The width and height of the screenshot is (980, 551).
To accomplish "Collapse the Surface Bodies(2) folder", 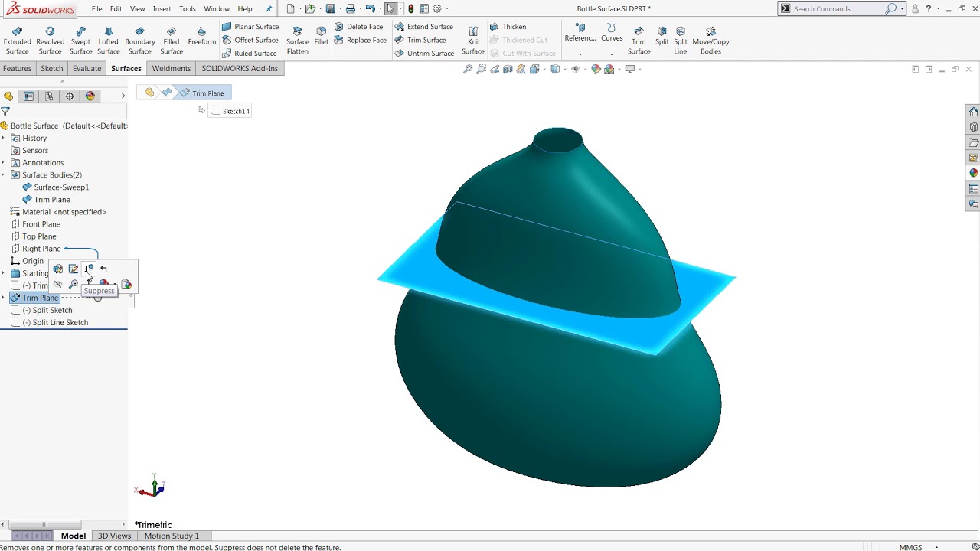I will pos(3,175).
